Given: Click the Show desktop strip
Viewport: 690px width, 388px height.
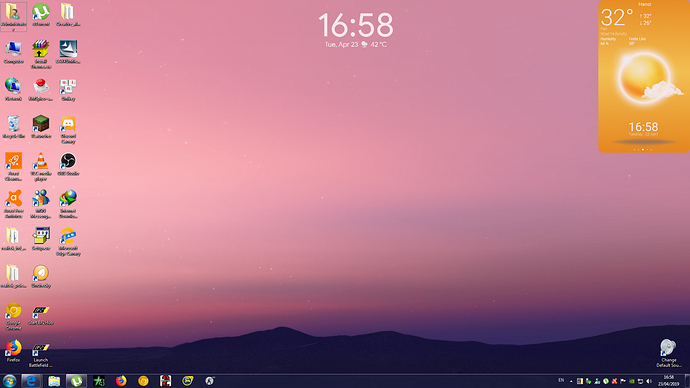Looking at the screenshot, I should [x=687, y=381].
